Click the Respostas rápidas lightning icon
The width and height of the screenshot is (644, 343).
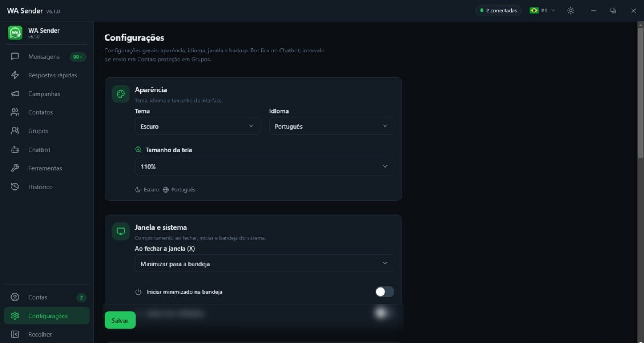point(15,75)
